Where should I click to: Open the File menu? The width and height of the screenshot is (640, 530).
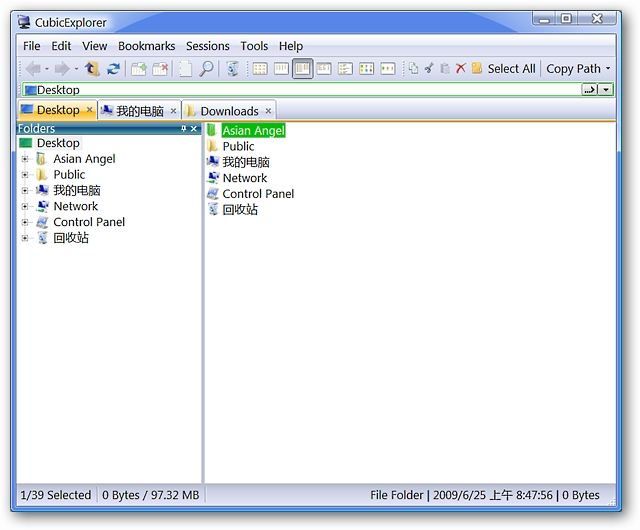31,46
